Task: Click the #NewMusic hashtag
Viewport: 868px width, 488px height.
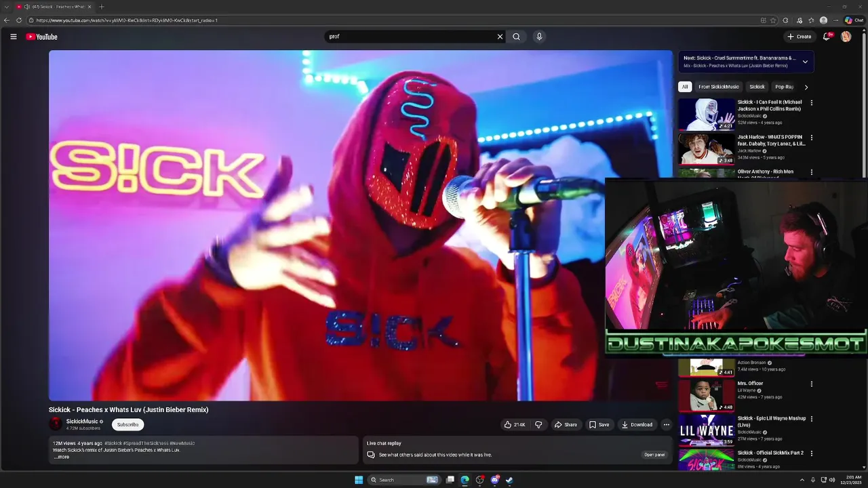Action: click(x=182, y=443)
